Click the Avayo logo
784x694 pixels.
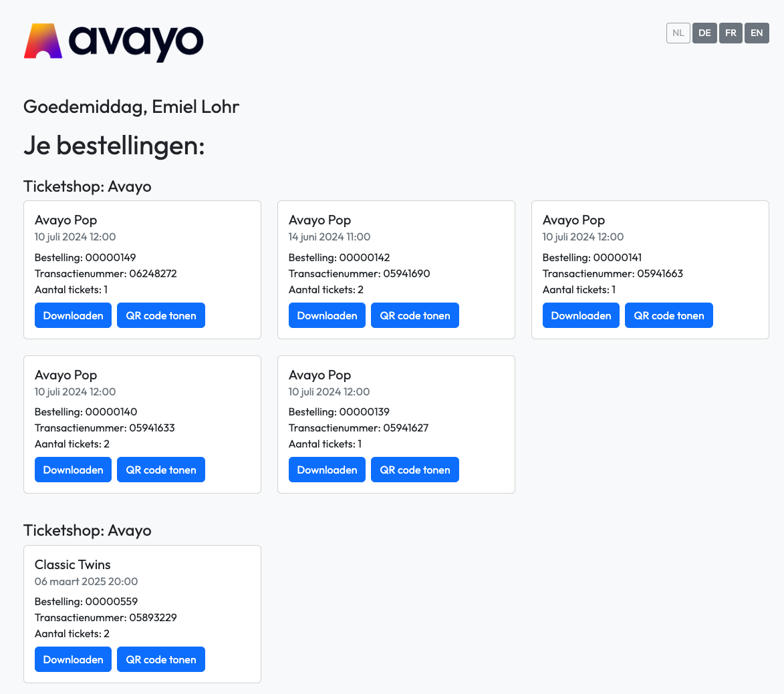[114, 43]
